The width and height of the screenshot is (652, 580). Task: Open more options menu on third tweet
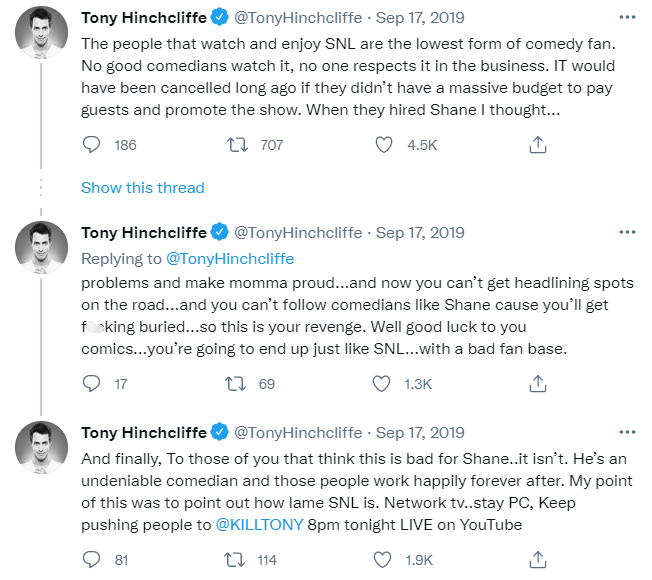(x=627, y=432)
